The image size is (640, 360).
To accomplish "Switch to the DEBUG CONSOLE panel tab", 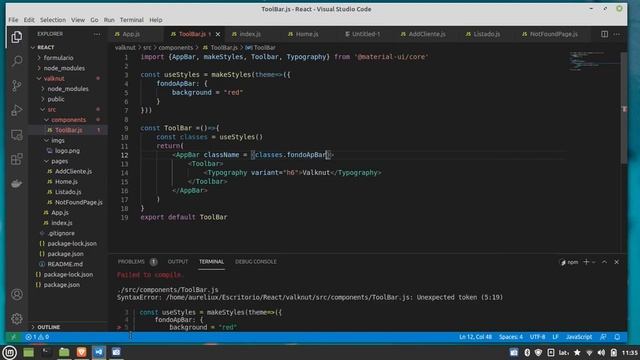I will coord(256,262).
